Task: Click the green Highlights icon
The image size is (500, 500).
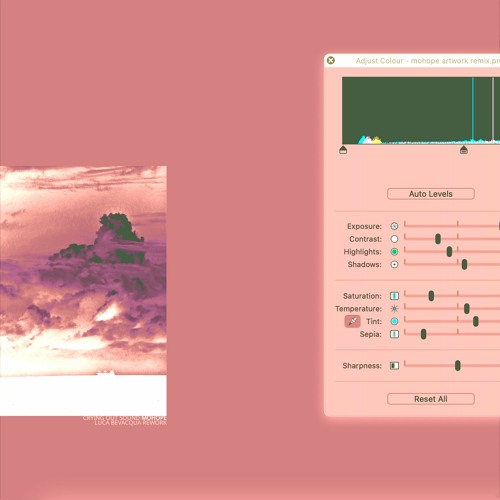Action: click(394, 252)
